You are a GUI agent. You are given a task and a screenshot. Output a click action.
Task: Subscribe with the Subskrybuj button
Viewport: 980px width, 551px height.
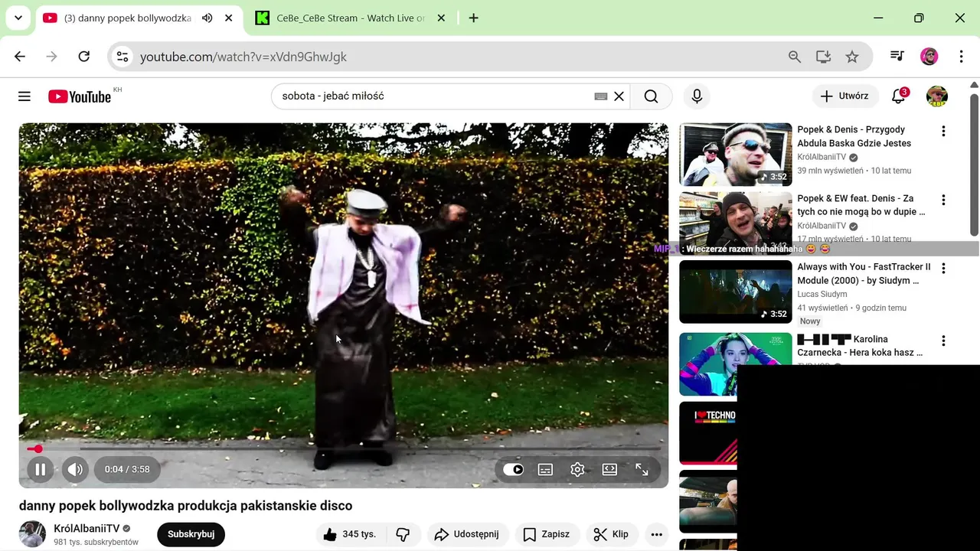[x=191, y=534]
